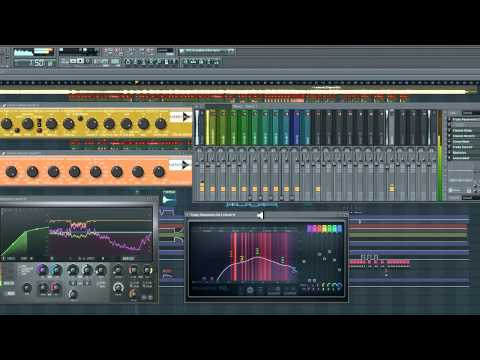
Task: Toggle the first mixer effect slot on or off
Action: click(449, 119)
